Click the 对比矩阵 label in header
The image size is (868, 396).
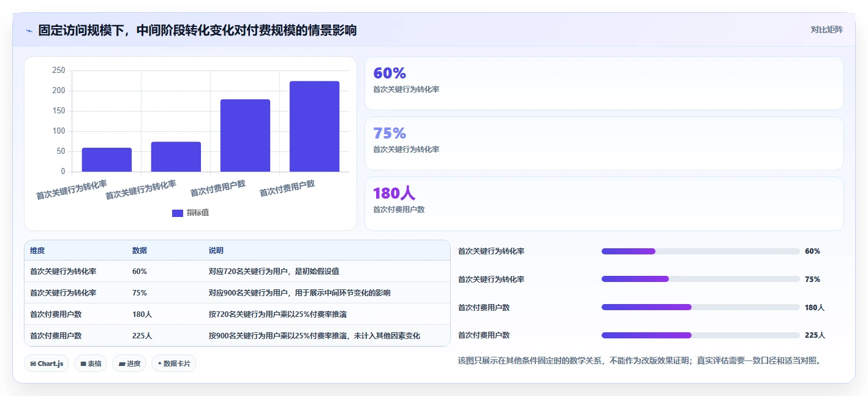826,29
